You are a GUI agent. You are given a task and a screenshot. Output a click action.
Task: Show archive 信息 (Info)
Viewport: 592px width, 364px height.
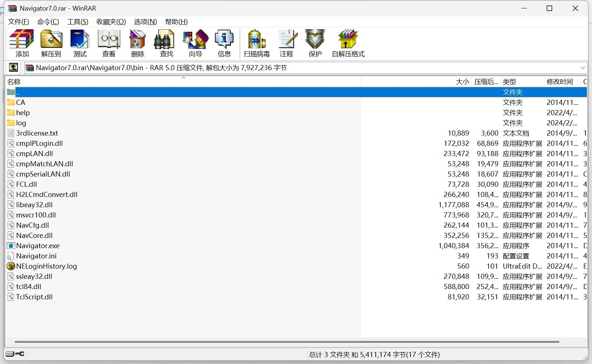224,39
